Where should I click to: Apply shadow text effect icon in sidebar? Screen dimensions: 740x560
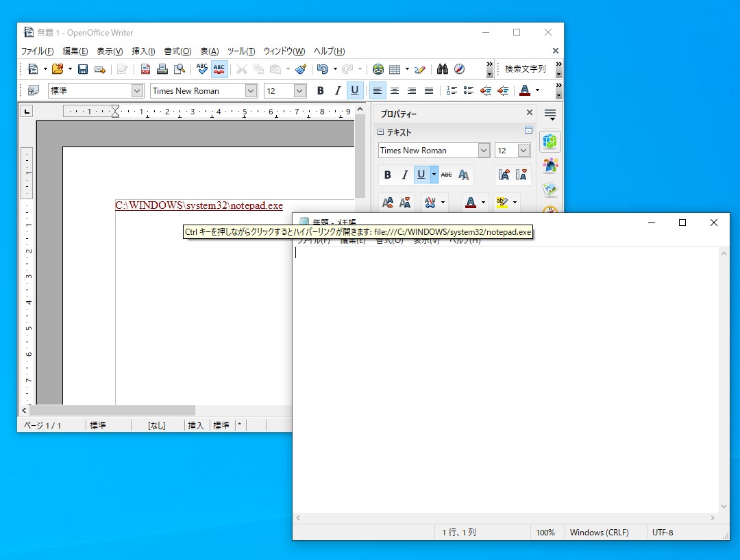click(463, 175)
